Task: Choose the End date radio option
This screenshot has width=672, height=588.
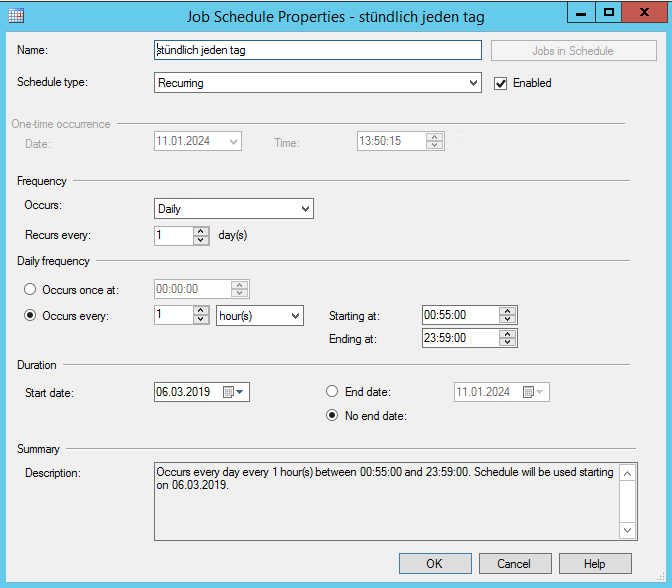Action: click(x=332, y=391)
